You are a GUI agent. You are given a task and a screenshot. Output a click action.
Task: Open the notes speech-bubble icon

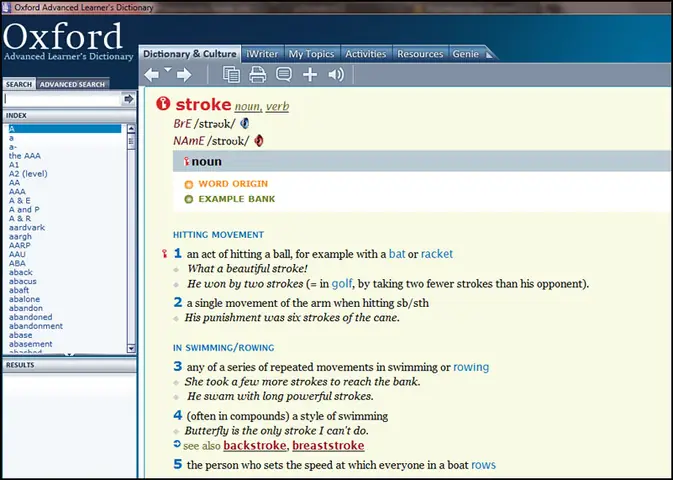tap(284, 74)
